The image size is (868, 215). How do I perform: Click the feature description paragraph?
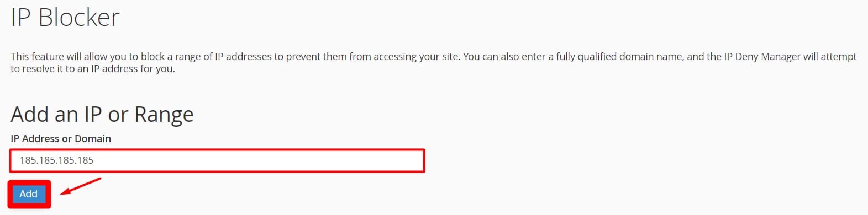coord(434,62)
